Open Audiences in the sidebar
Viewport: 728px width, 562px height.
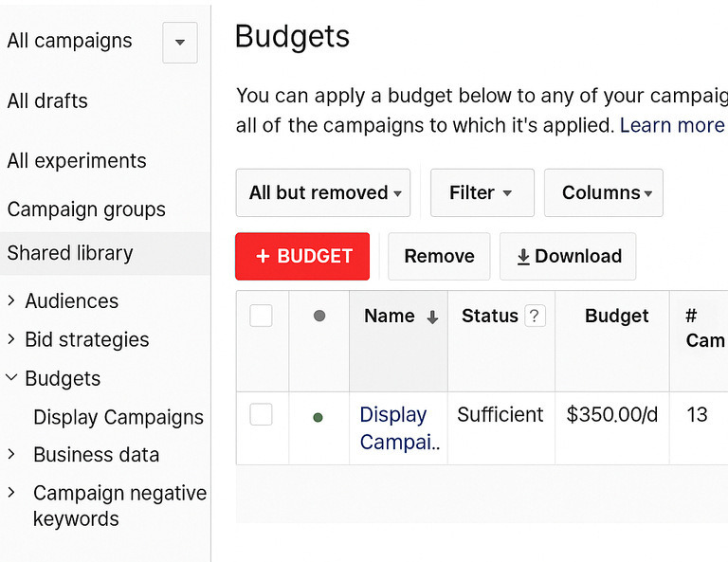(x=72, y=301)
